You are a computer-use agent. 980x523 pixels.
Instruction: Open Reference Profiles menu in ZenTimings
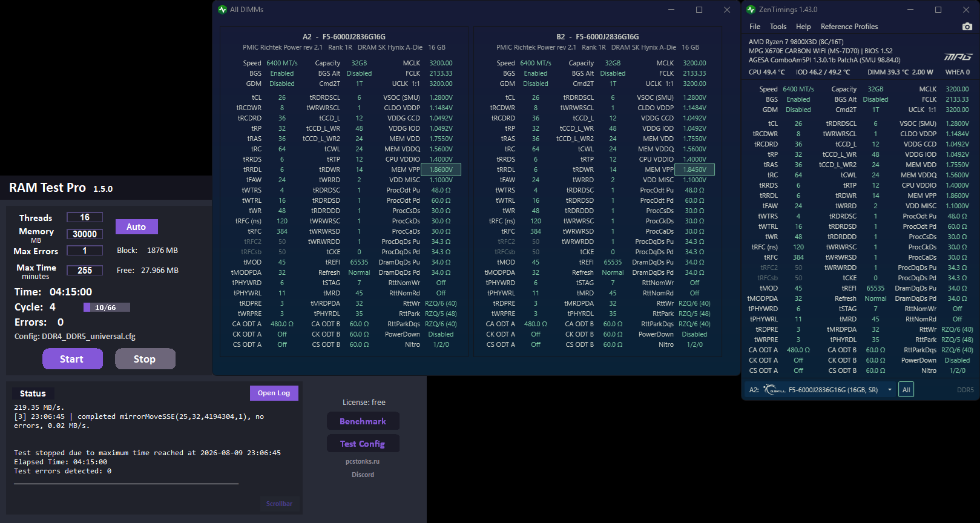[849, 27]
